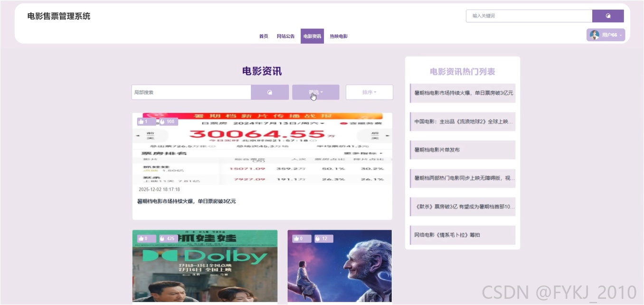Open the box-office report thumbnail image
644x305 pixels.
[x=262, y=149]
